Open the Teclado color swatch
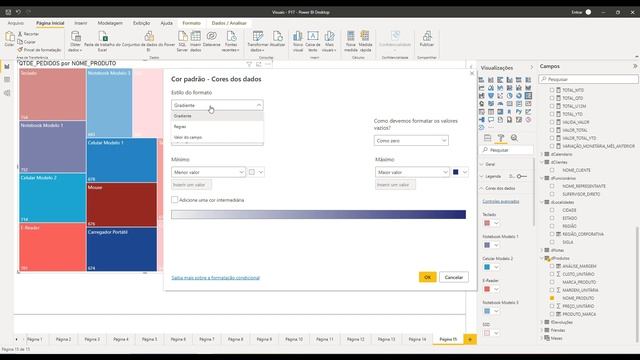Image resolution: width=640 pixels, height=360 pixels. click(x=491, y=223)
